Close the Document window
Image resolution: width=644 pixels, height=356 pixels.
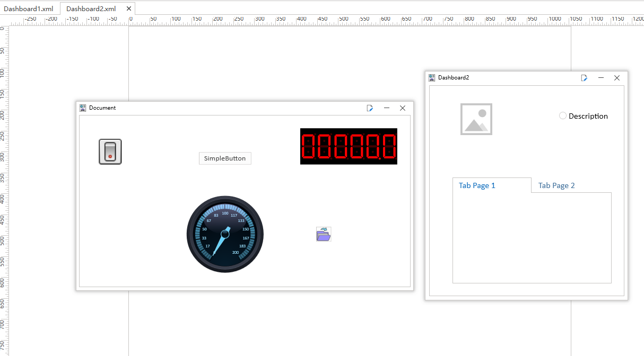[403, 108]
